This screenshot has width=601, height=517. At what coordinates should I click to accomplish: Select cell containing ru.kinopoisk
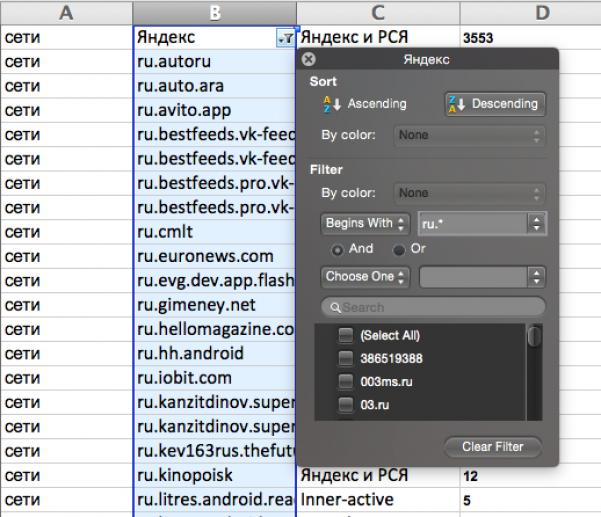click(x=215, y=475)
